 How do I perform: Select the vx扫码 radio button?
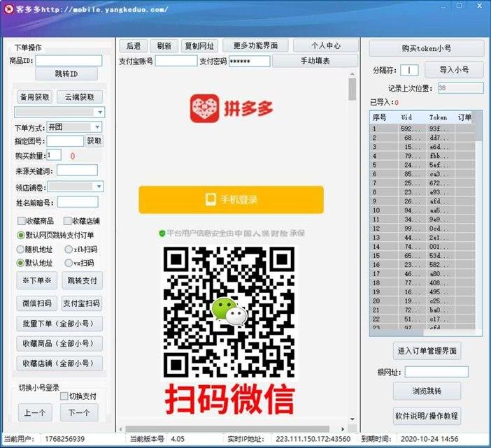tap(69, 263)
